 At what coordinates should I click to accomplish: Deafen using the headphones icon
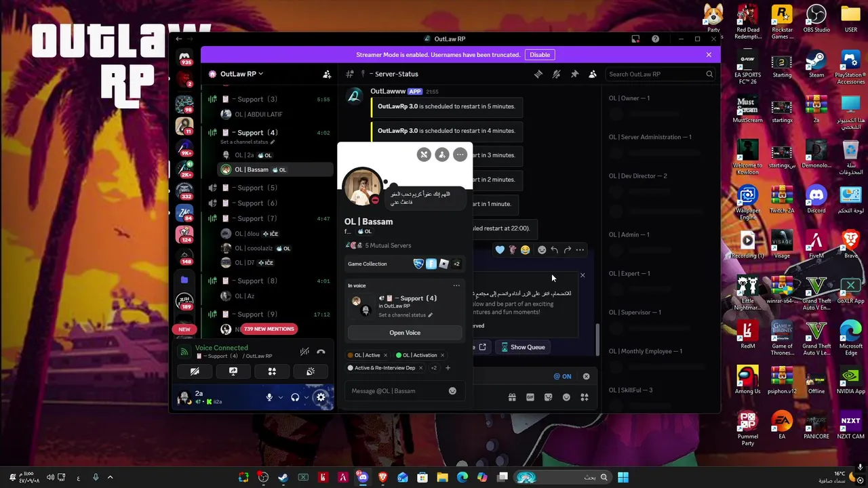tap(295, 397)
